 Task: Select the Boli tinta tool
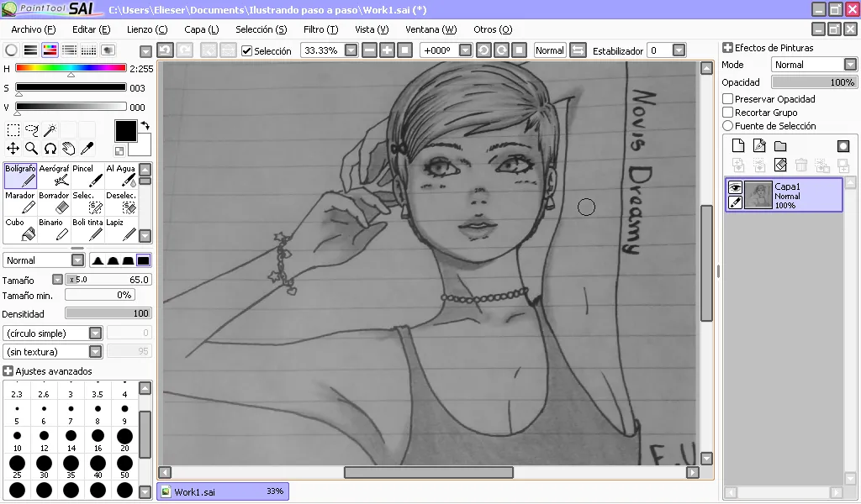click(x=87, y=229)
